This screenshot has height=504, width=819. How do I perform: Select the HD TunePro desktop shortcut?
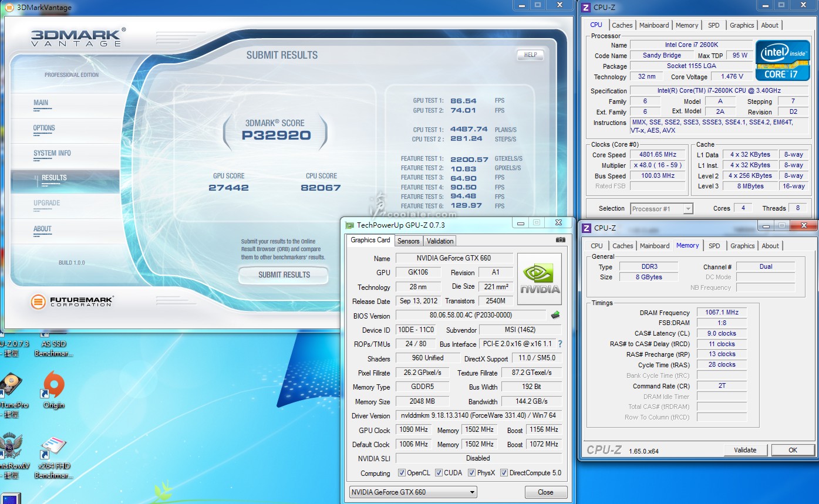[12, 395]
